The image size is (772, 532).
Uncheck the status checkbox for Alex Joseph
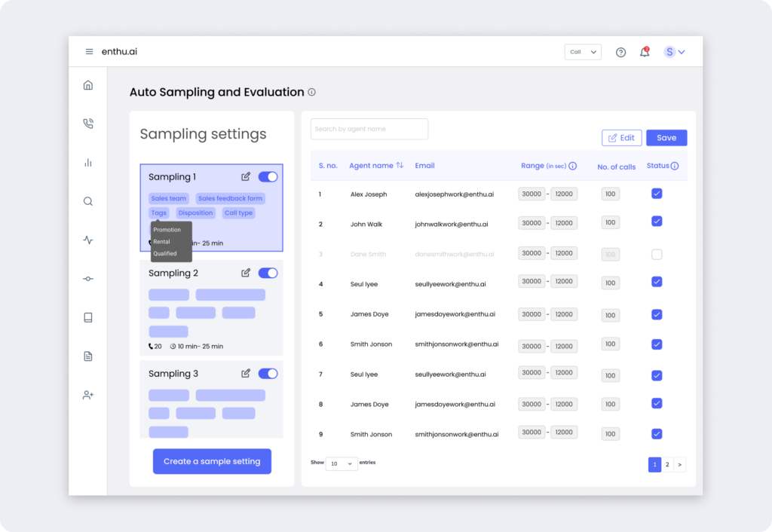[x=657, y=194]
